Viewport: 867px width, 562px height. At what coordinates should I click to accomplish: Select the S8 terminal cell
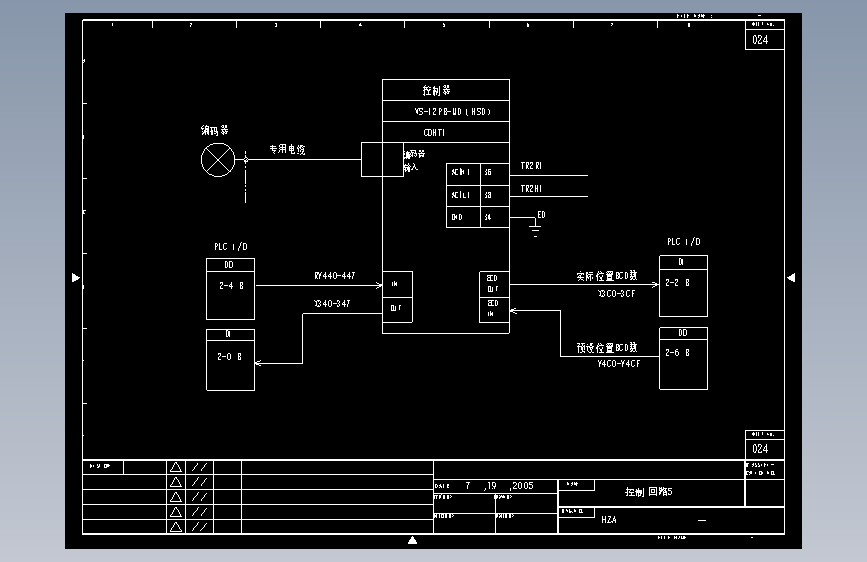point(494,195)
